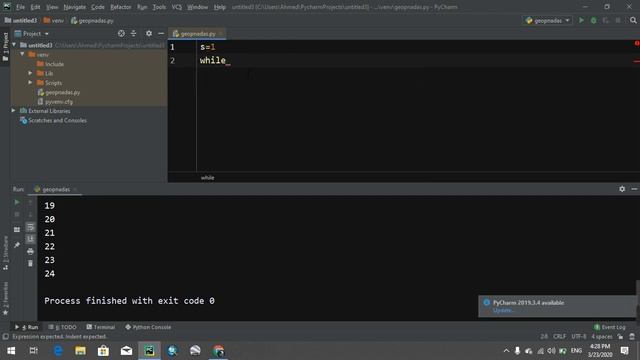This screenshot has width=640, height=360.
Task: Select the Include folder
Action: (50, 64)
